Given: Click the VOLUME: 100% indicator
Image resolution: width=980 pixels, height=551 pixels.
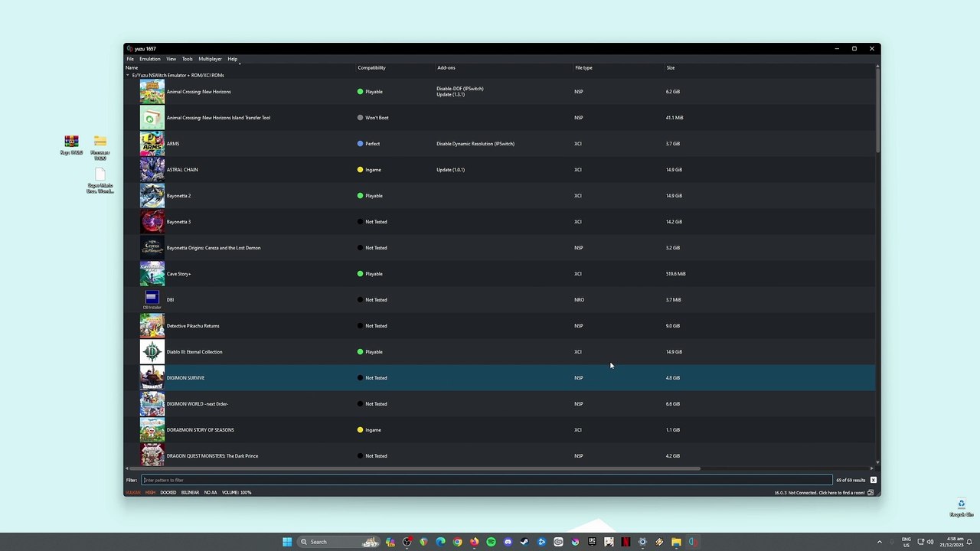Looking at the screenshot, I should point(237,493).
